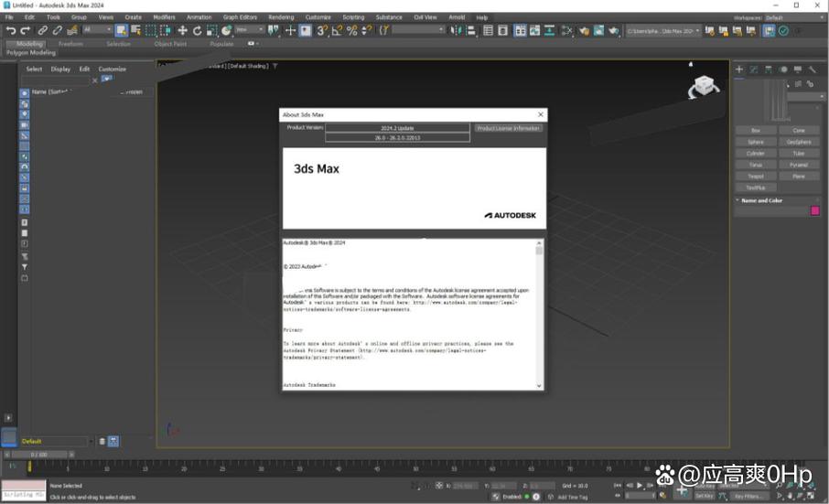829x504 pixels.
Task: Toggle the Layer Explorer icon
Action: click(502, 30)
